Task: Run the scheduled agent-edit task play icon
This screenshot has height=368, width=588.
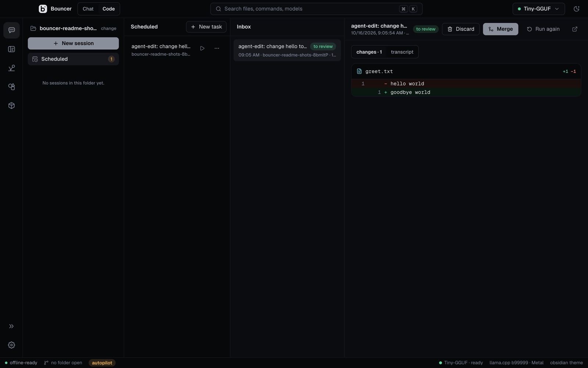Action: click(202, 48)
